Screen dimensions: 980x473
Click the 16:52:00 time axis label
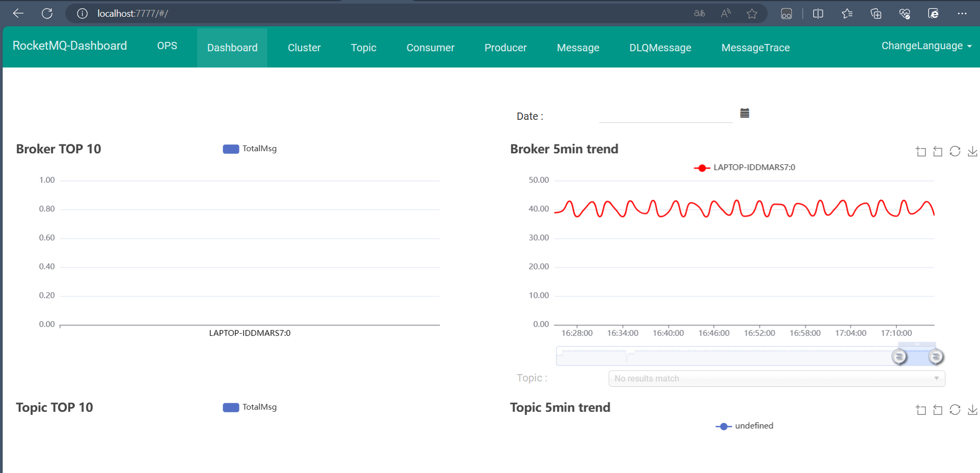point(759,333)
